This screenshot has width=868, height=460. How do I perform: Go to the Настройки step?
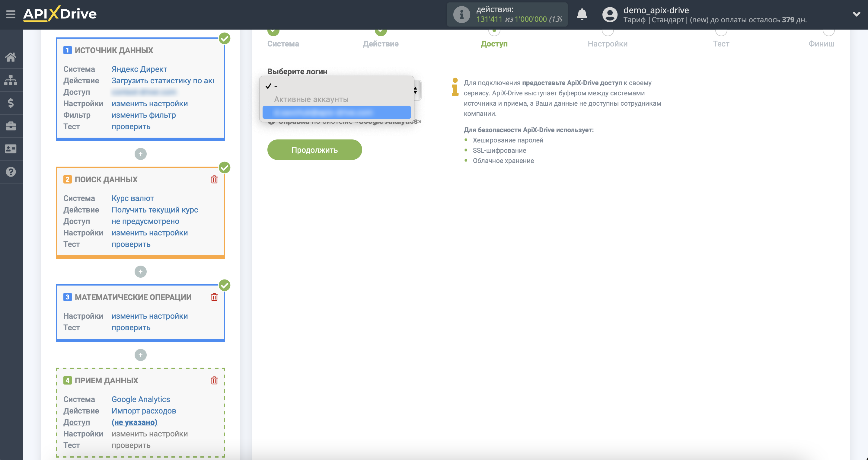click(x=607, y=44)
